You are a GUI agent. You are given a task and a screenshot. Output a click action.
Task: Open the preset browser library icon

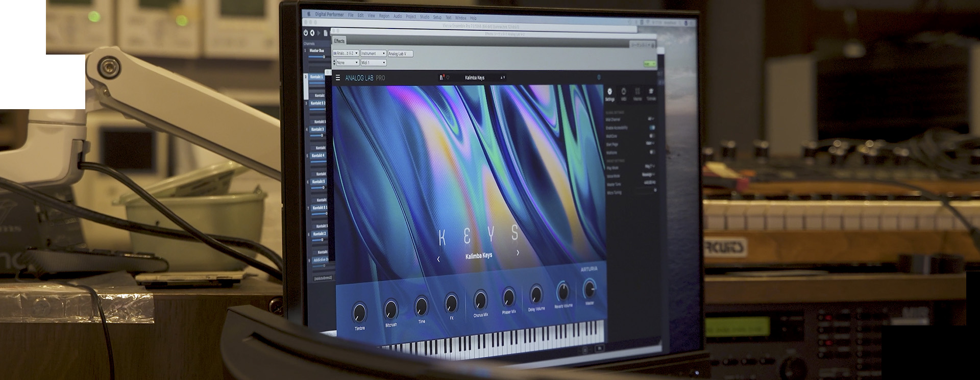point(442,78)
